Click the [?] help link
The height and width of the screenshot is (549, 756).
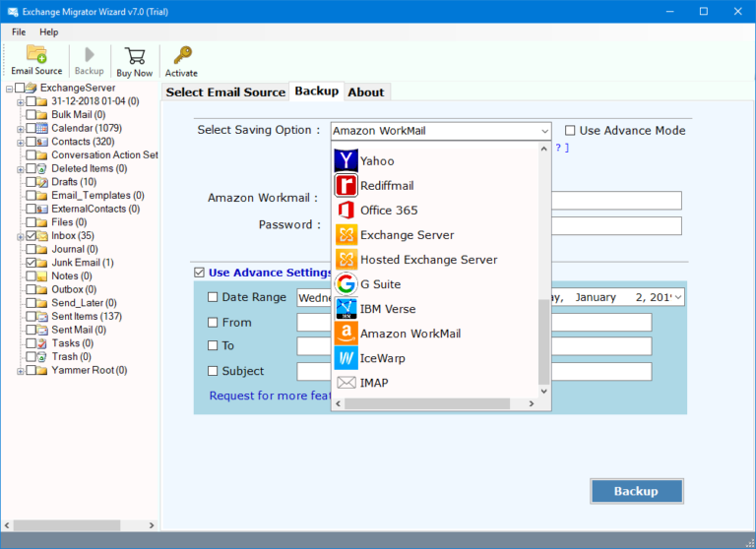click(x=562, y=148)
